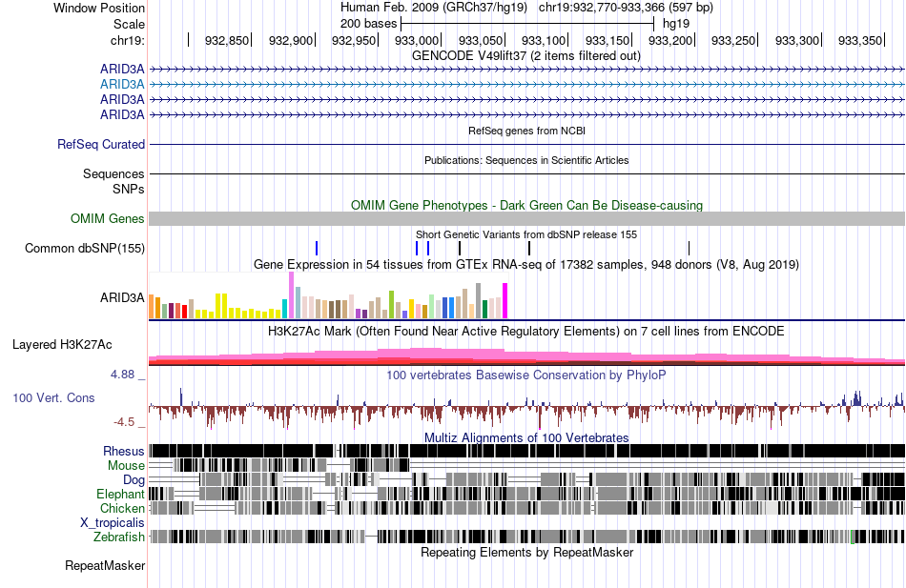Open Publications: Sequences in Scientific Articles title
The height and width of the screenshot is (588, 906).
[526, 160]
